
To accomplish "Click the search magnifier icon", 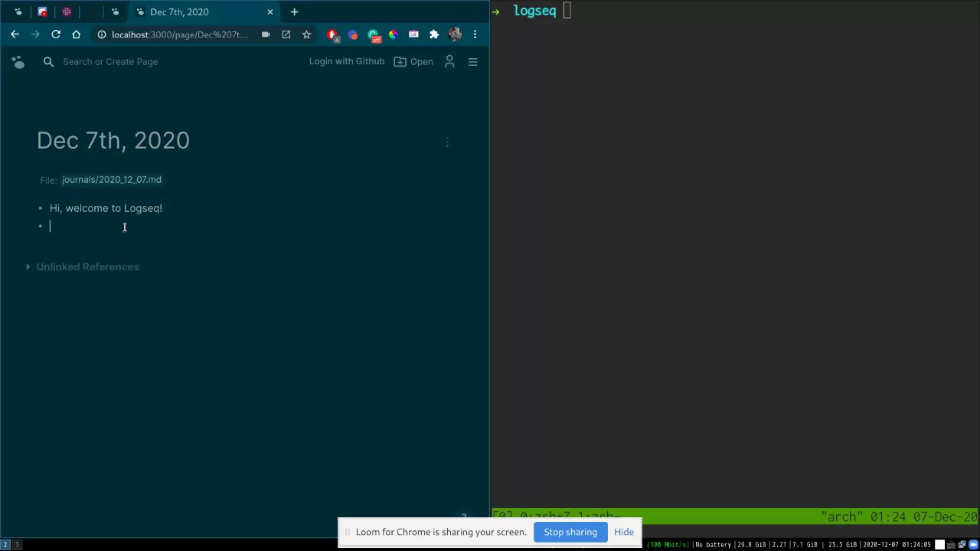I will (48, 61).
